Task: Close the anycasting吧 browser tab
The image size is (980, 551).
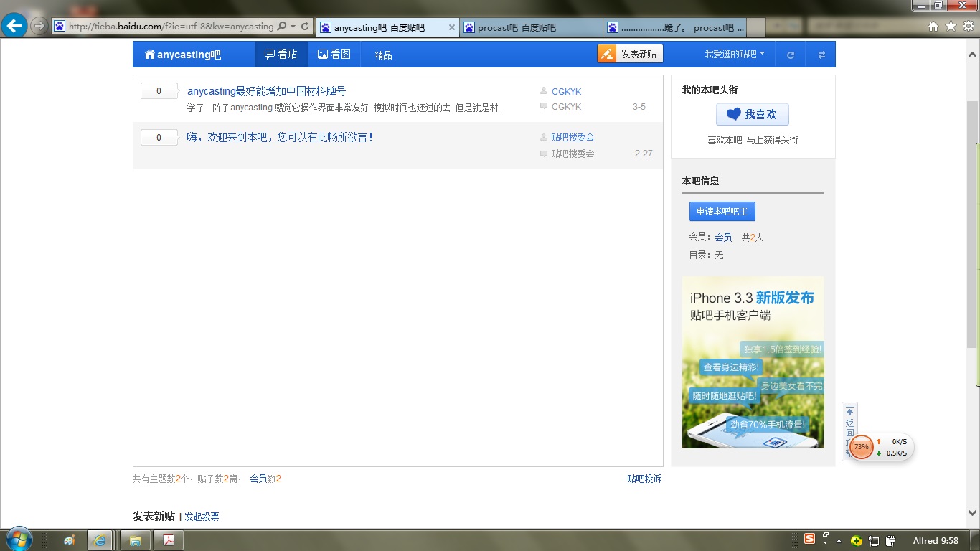Action: (452, 27)
